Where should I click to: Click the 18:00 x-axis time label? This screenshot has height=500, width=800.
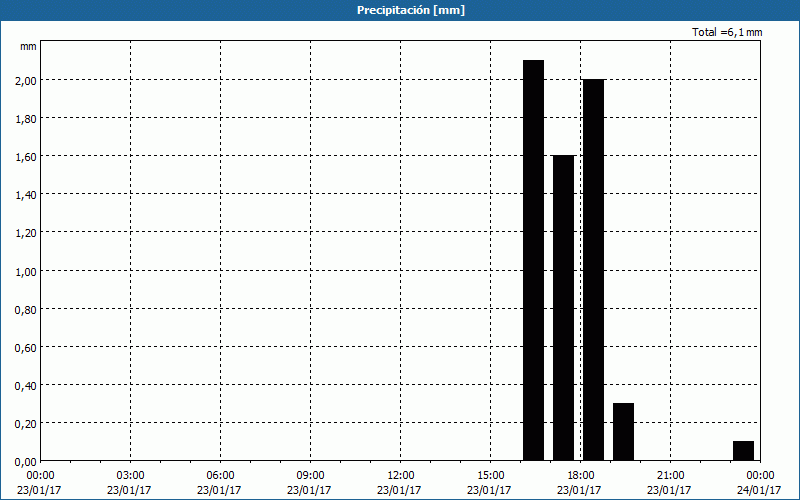[x=580, y=476]
